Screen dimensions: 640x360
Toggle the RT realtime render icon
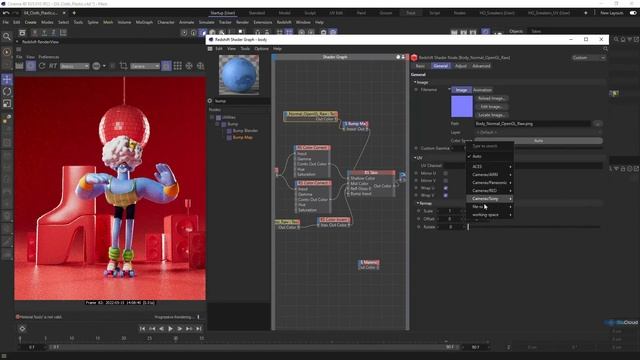pyautogui.click(x=53, y=66)
